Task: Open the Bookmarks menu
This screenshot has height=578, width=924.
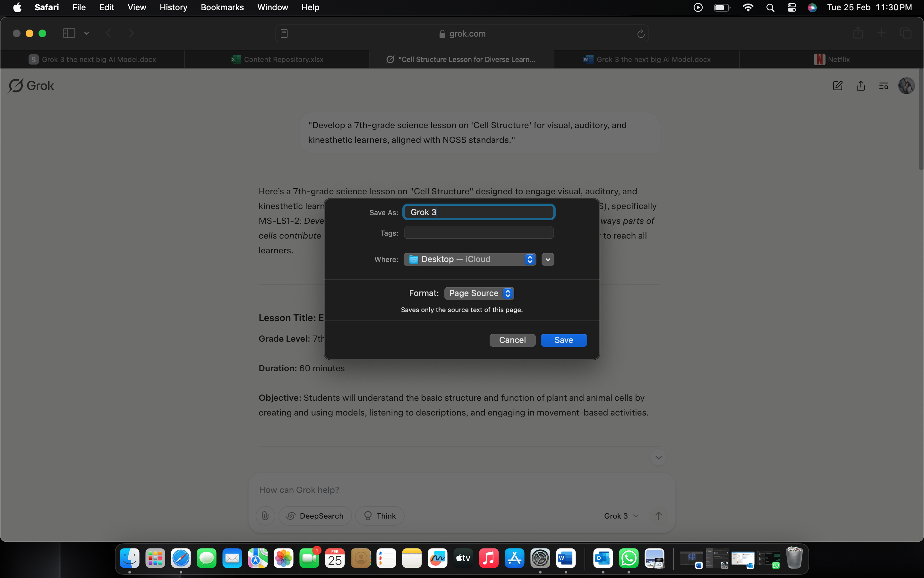Action: click(x=222, y=7)
